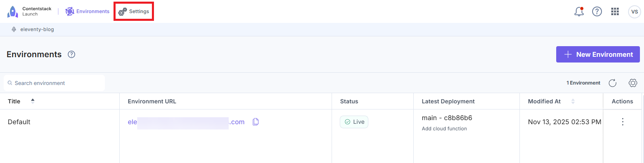The height and width of the screenshot is (163, 644).
Task: Create a New Environment
Action: click(598, 54)
